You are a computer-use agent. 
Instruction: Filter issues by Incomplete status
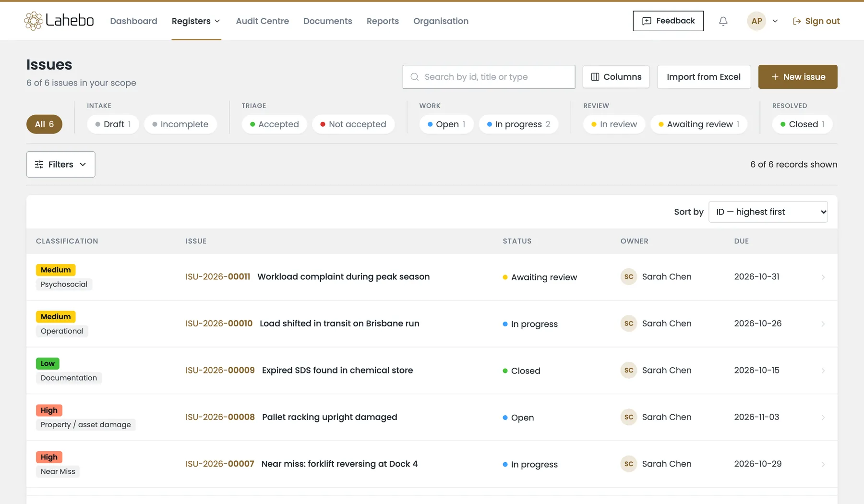[x=180, y=124]
